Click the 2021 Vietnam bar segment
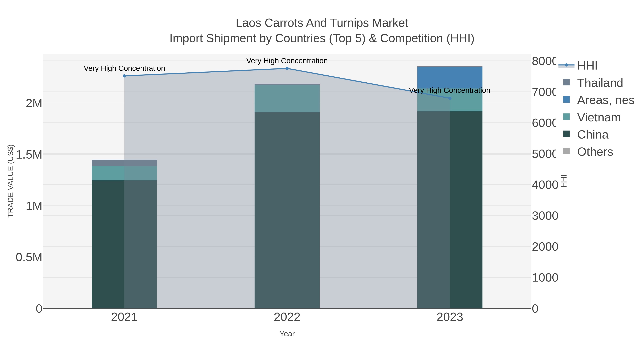The height and width of the screenshot is (362, 644). pos(124,173)
